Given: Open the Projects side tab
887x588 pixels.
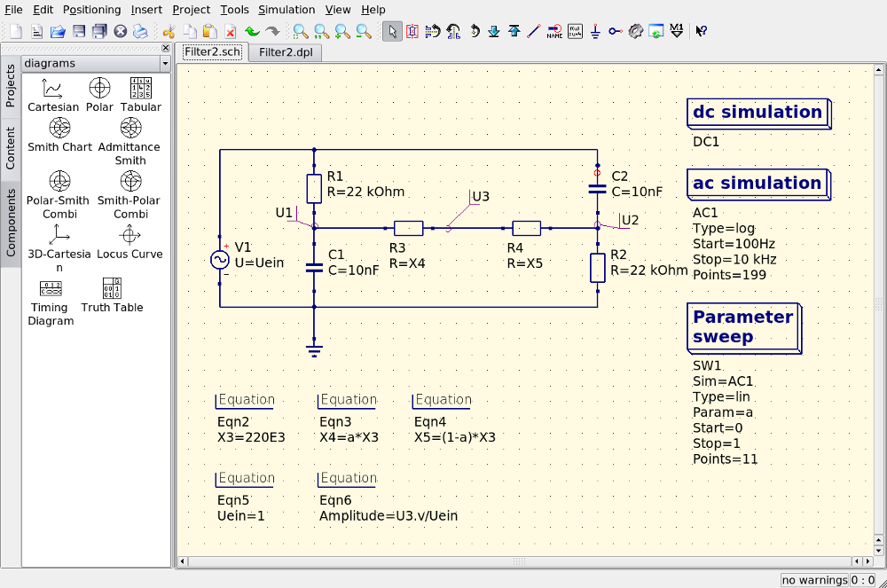Looking at the screenshot, I should click(x=11, y=86).
